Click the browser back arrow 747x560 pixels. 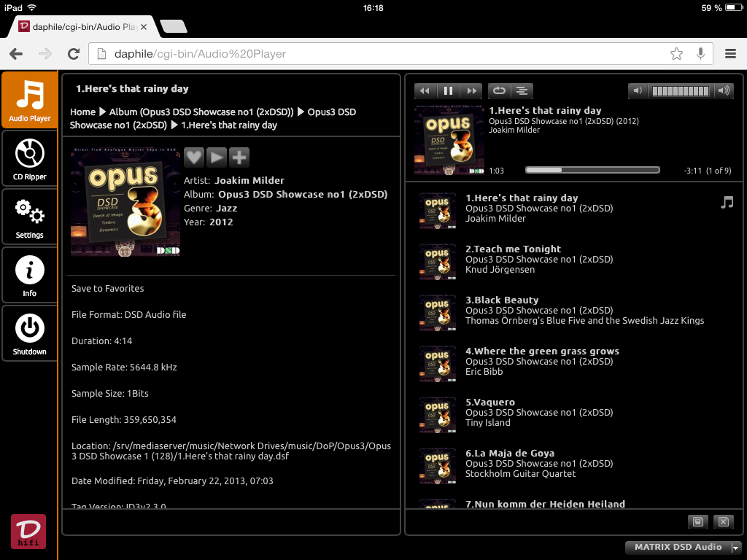[x=16, y=54]
